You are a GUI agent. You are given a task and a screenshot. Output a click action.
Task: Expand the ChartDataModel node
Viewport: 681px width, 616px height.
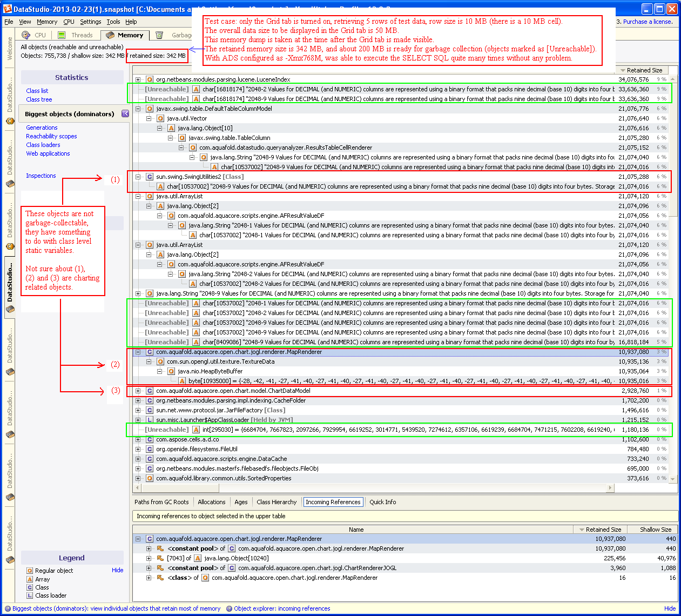tap(138, 391)
